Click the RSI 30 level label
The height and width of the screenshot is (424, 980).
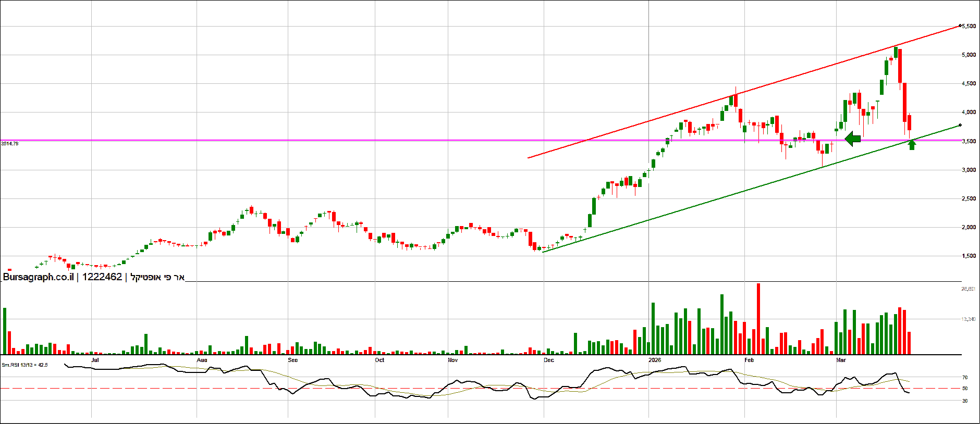coord(965,401)
